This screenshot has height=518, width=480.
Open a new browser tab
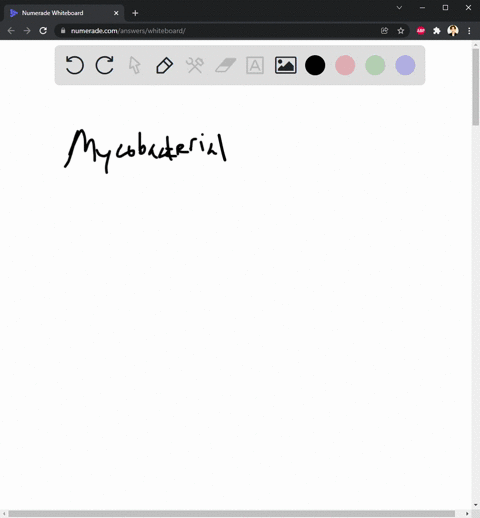click(135, 13)
